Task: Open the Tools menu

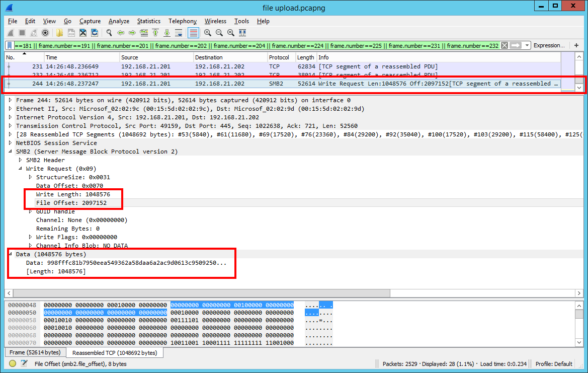Action: point(241,21)
